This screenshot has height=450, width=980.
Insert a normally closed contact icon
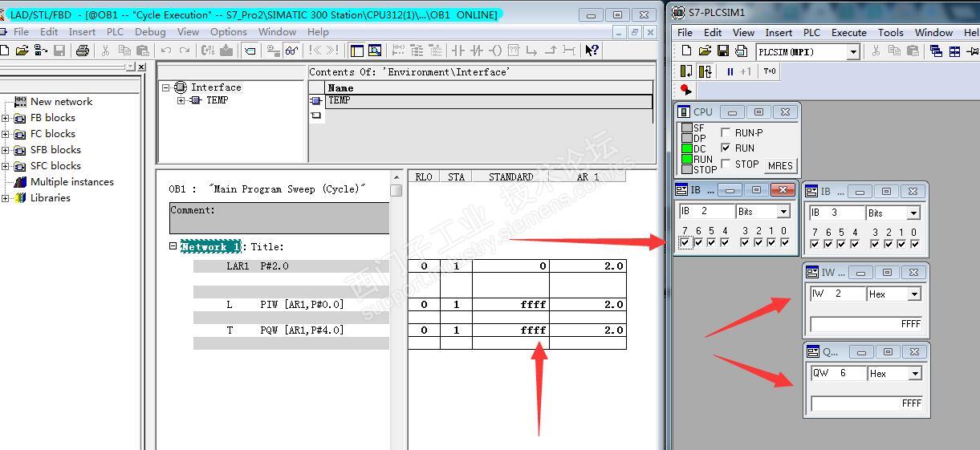click(x=477, y=51)
